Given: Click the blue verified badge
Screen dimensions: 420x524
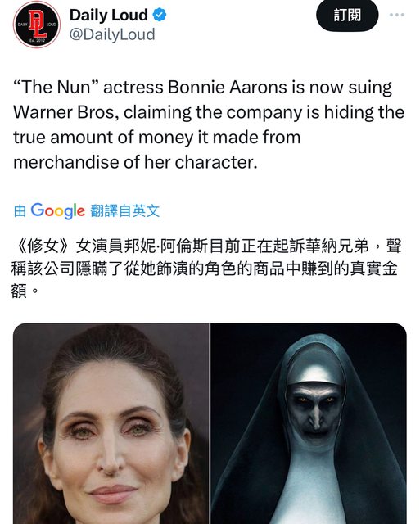Looking at the screenshot, I should [160, 15].
